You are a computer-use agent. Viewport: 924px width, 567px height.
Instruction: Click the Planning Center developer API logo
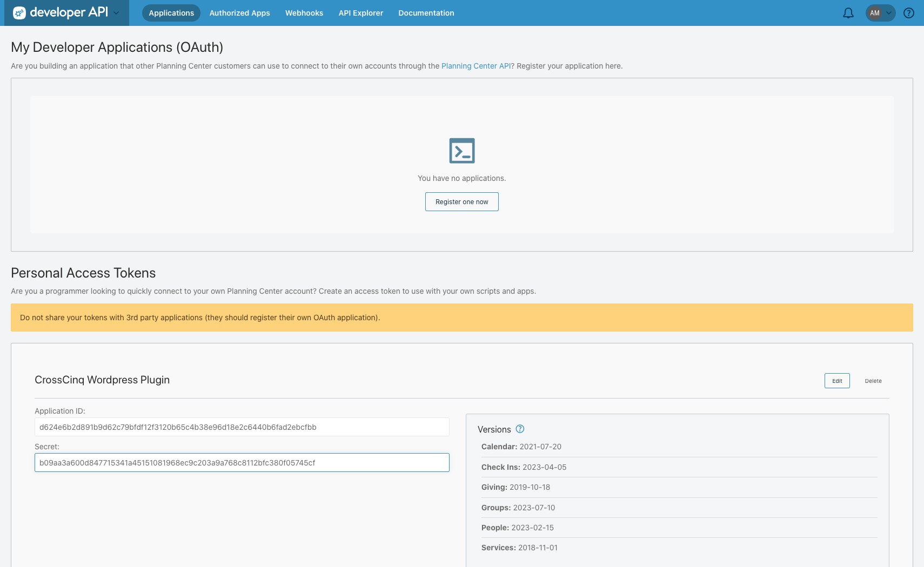tap(61, 12)
